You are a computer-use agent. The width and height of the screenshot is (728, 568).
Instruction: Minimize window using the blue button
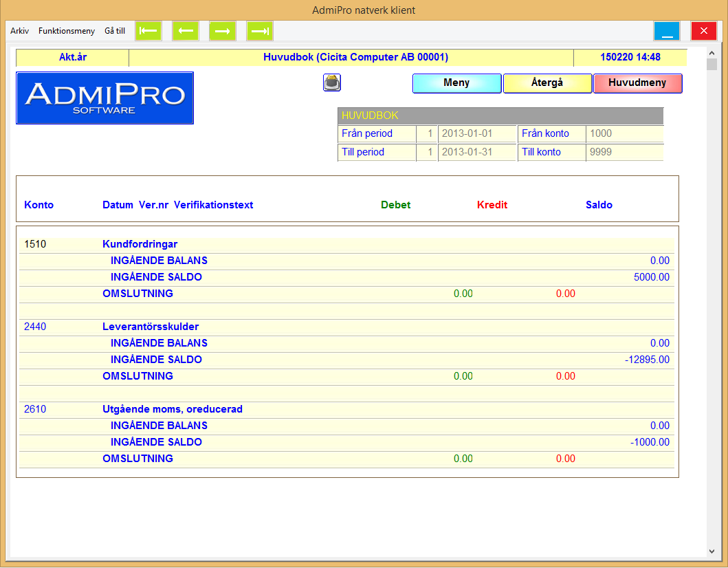[x=666, y=31]
